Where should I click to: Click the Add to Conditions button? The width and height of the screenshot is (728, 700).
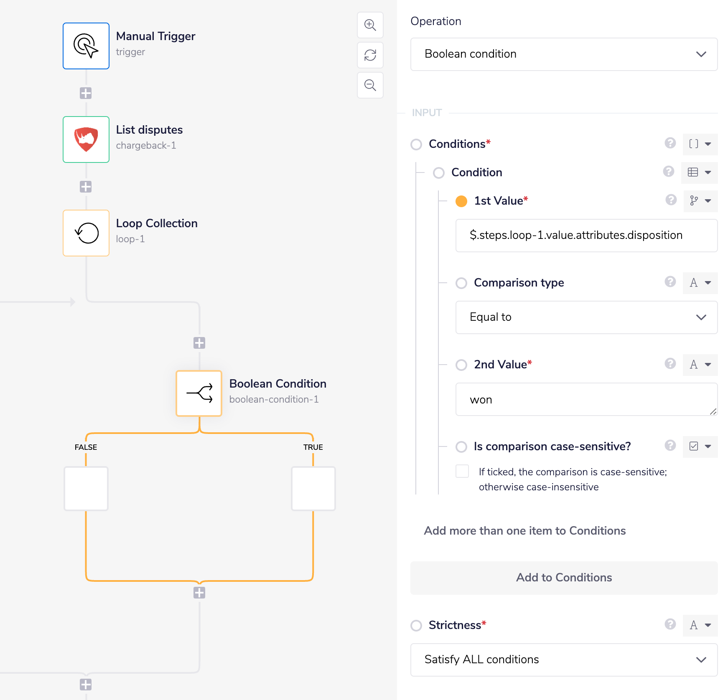[x=564, y=578]
